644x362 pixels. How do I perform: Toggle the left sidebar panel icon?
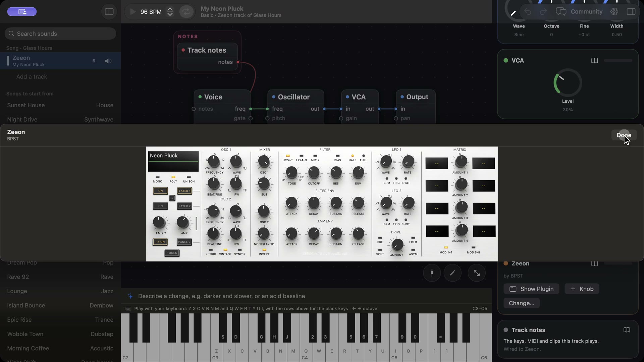pyautogui.click(x=109, y=12)
